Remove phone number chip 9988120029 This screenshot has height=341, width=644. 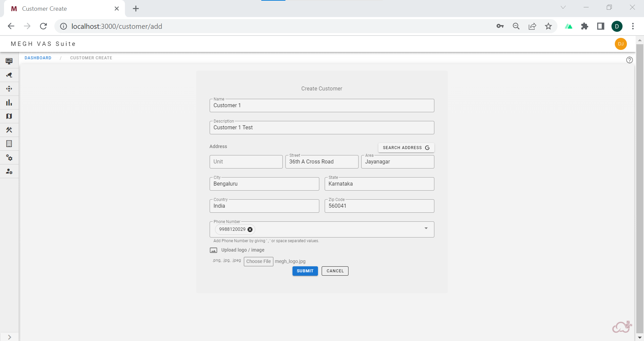[x=250, y=229]
